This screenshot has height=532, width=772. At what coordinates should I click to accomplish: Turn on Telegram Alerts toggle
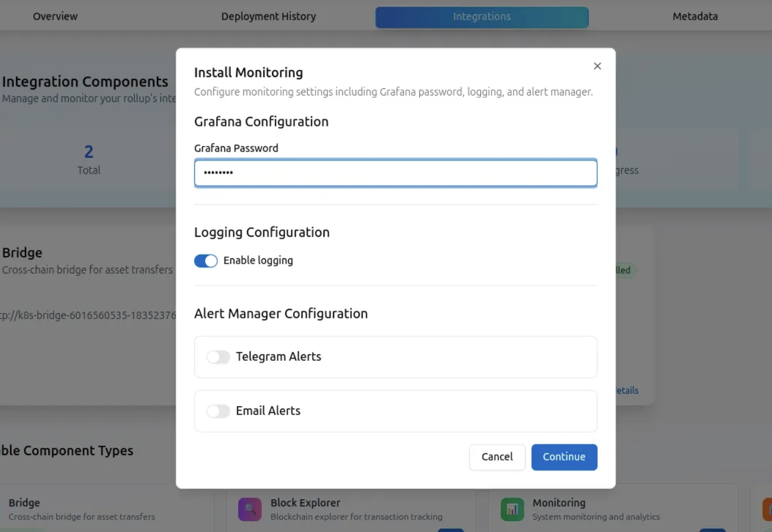tap(218, 357)
